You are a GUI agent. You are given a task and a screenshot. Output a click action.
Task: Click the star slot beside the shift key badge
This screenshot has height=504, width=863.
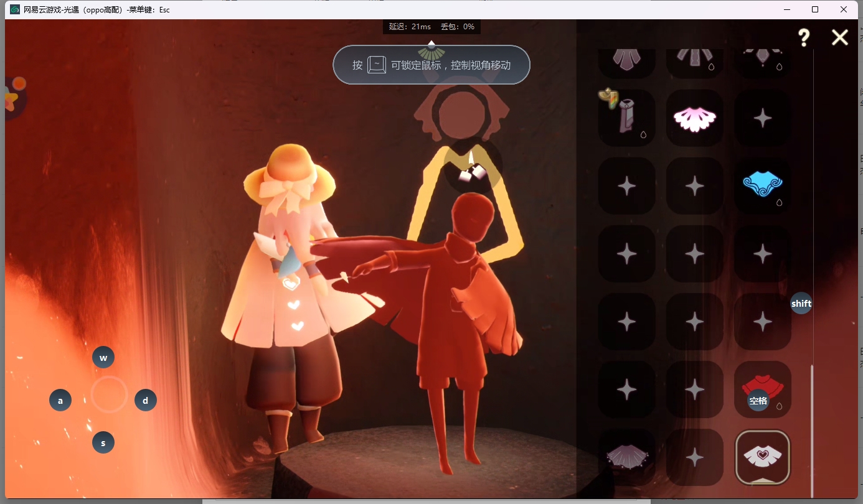point(763,322)
